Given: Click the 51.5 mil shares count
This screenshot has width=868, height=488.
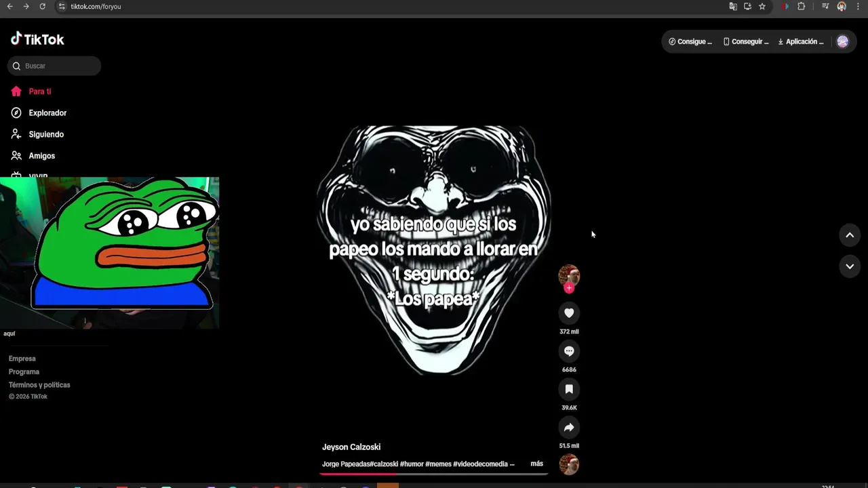Looking at the screenshot, I should 569,445.
